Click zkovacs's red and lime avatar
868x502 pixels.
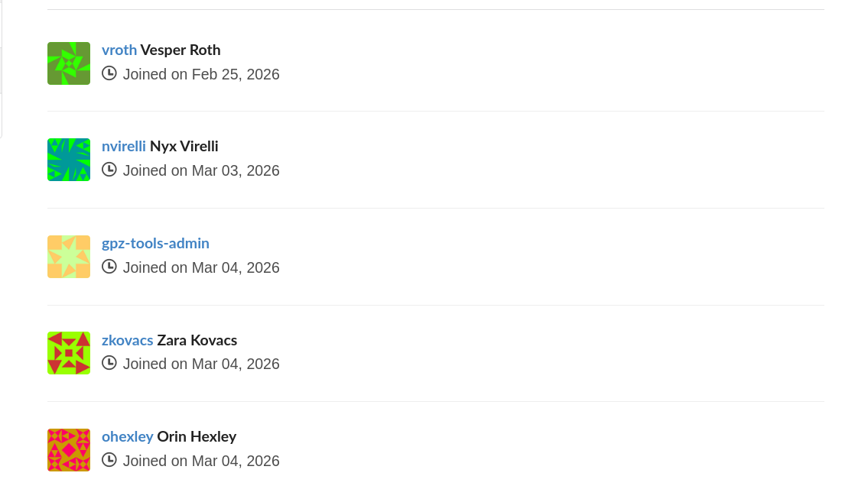pos(69,353)
